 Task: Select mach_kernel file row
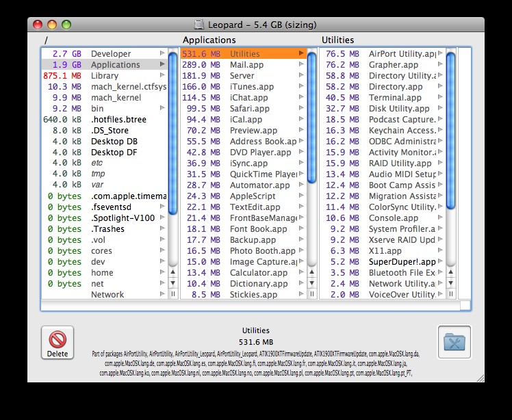(105, 98)
